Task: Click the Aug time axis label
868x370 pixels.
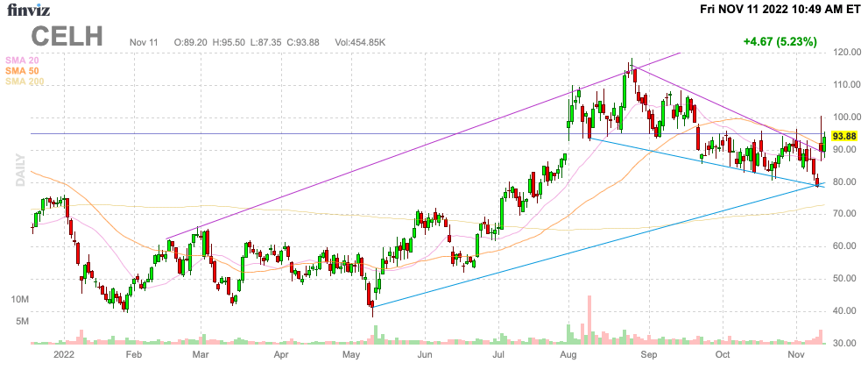Action: tap(568, 354)
